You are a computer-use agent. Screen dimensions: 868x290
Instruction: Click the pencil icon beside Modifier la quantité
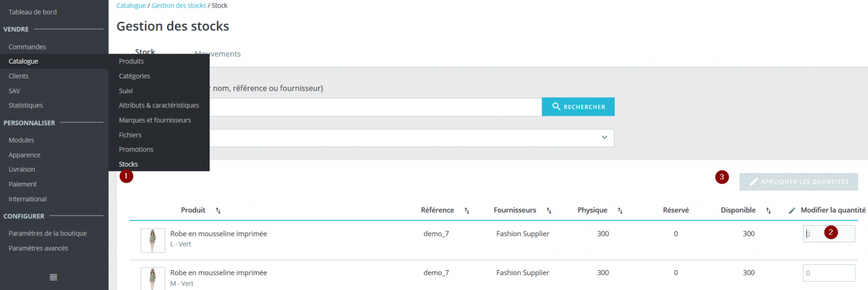(x=792, y=210)
